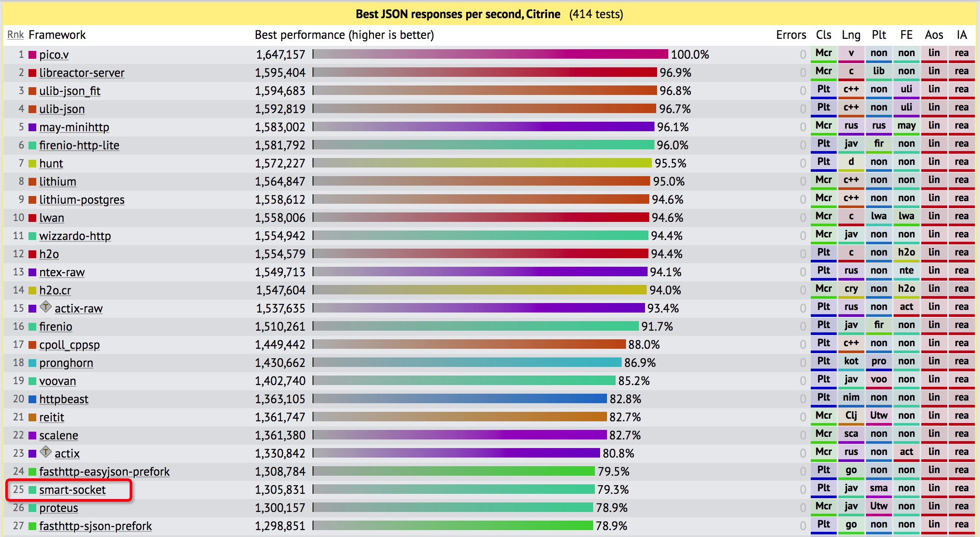This screenshot has height=537, width=980.
Task: Click the 'kot' language tag in pronghorn row
Action: coord(851,362)
